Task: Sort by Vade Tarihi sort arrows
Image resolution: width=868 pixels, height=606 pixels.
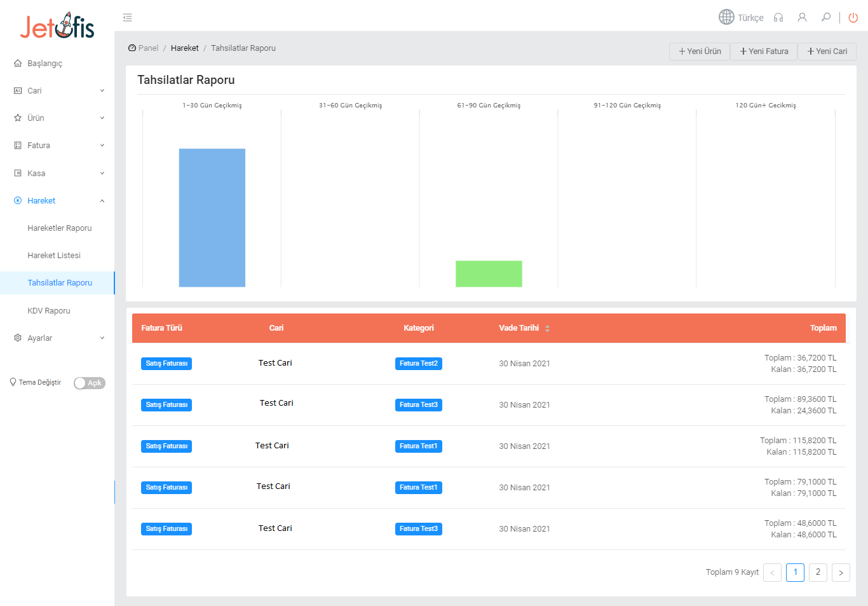Action: coord(547,328)
